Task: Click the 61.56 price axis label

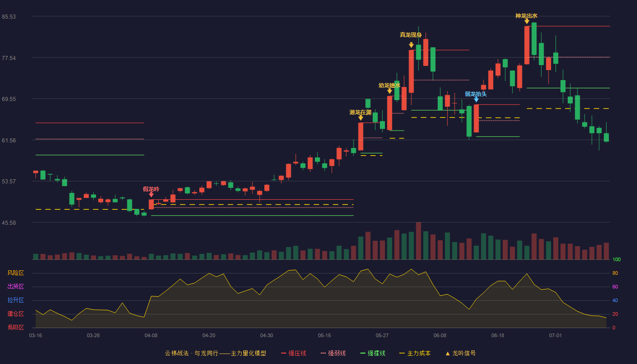Action: [9, 140]
